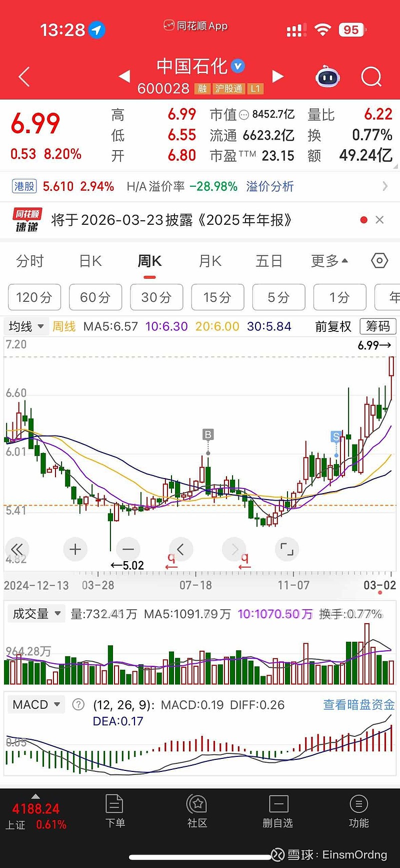Tap the back arrow in header
Screen dimensions: 400x868
point(24,77)
